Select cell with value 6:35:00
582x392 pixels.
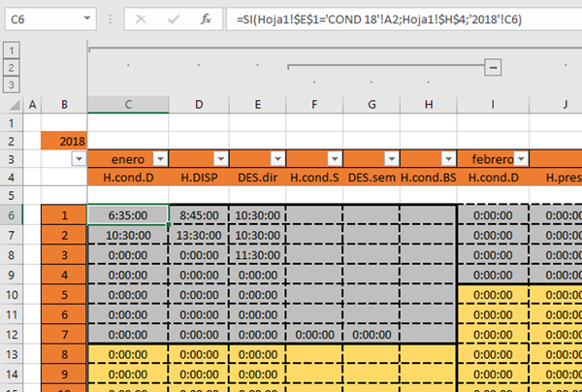[x=128, y=215]
